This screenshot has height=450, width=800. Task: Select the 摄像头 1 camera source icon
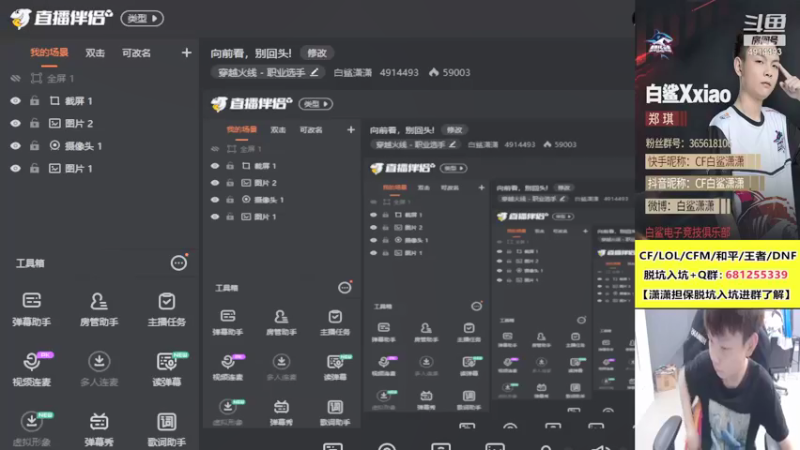tap(55, 145)
